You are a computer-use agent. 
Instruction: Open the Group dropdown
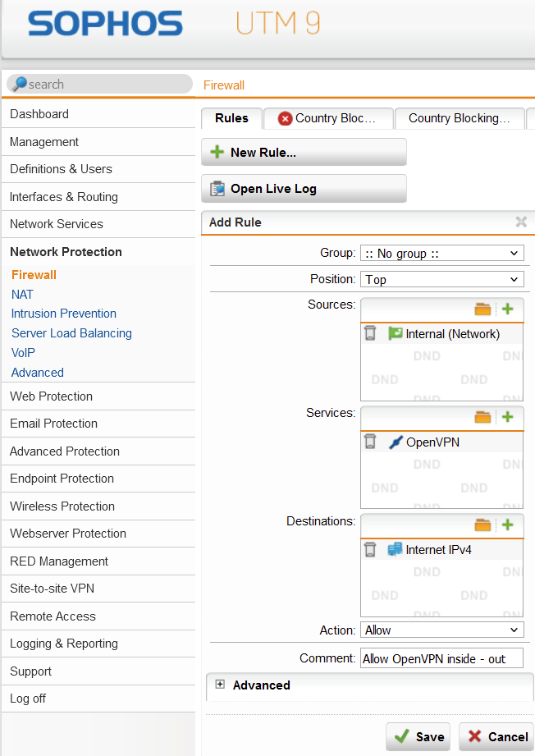(441, 254)
